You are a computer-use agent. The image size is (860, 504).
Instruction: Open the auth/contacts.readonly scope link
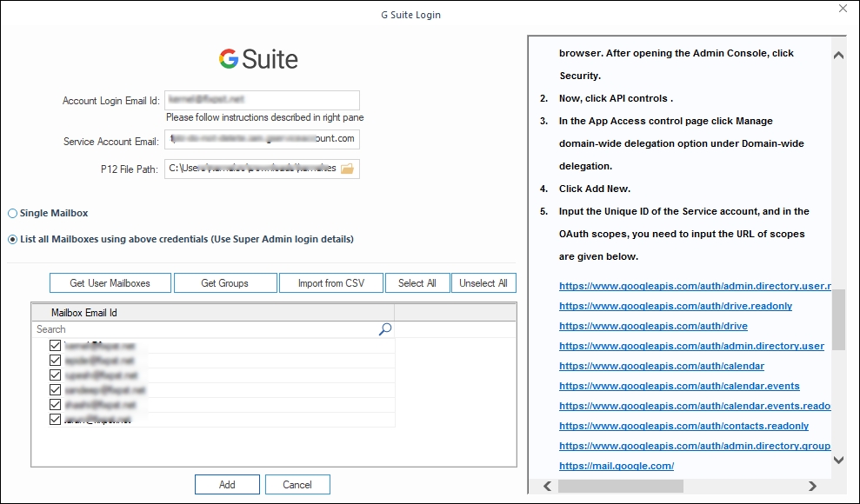[x=684, y=426]
